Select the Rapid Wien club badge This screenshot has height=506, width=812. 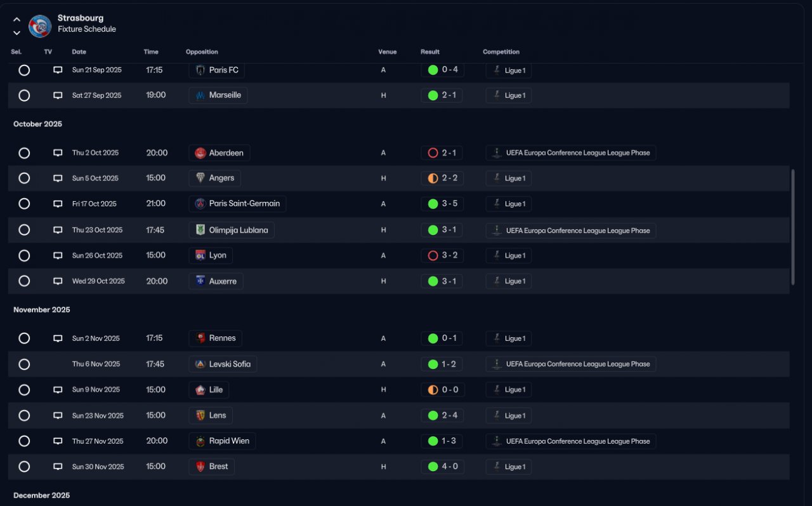pyautogui.click(x=200, y=441)
